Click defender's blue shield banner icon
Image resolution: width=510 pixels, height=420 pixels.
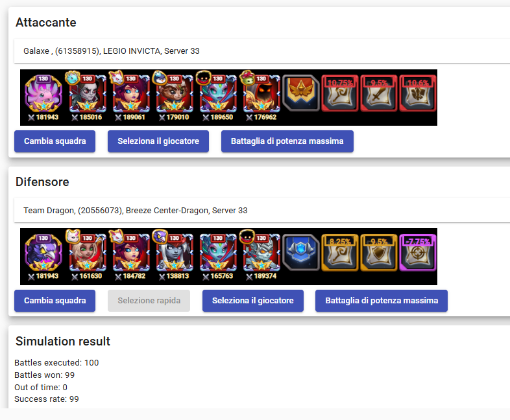tap(301, 253)
